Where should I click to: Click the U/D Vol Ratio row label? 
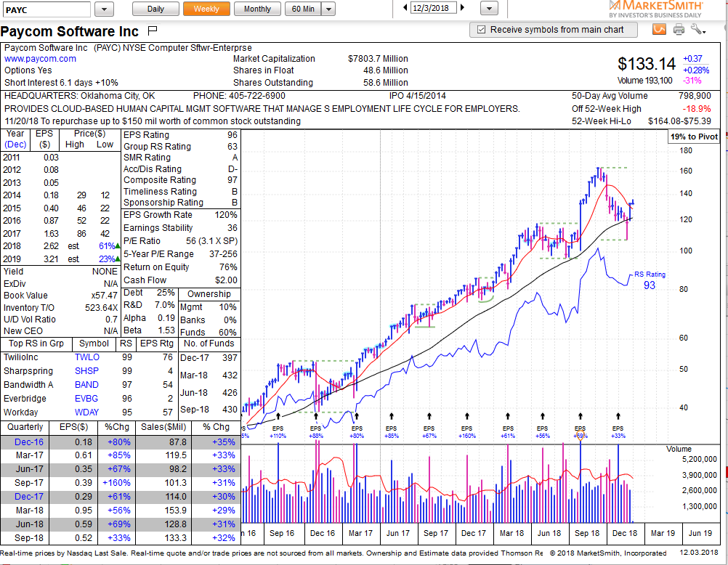pyautogui.click(x=30, y=320)
